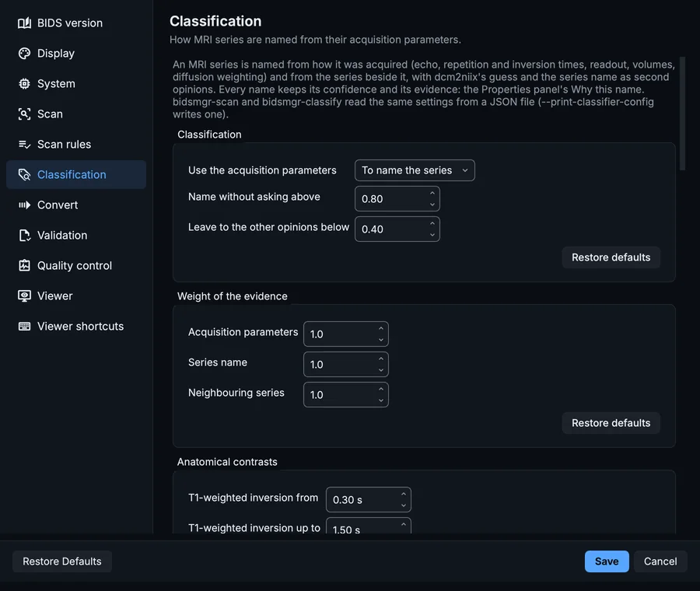Click the 'Weight of the evidence' group title
Screen dimensions: 700x591
tap(232, 296)
